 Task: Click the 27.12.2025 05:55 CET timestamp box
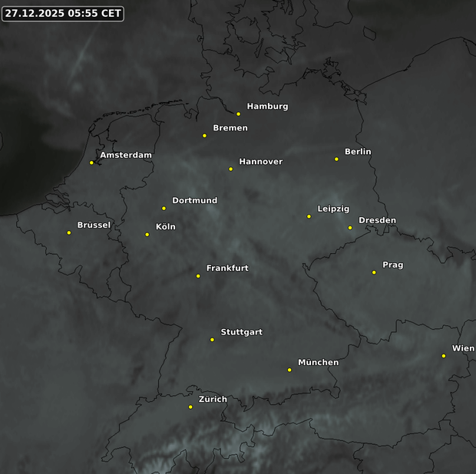(63, 13)
